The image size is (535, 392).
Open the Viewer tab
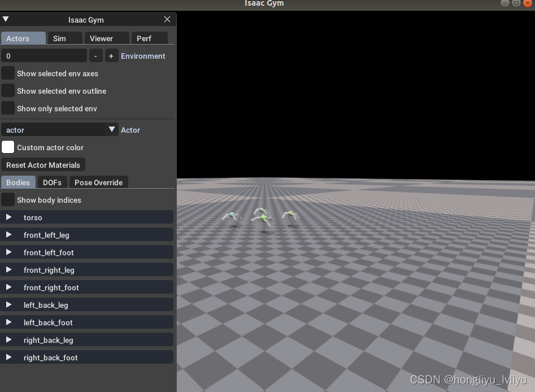107,38
